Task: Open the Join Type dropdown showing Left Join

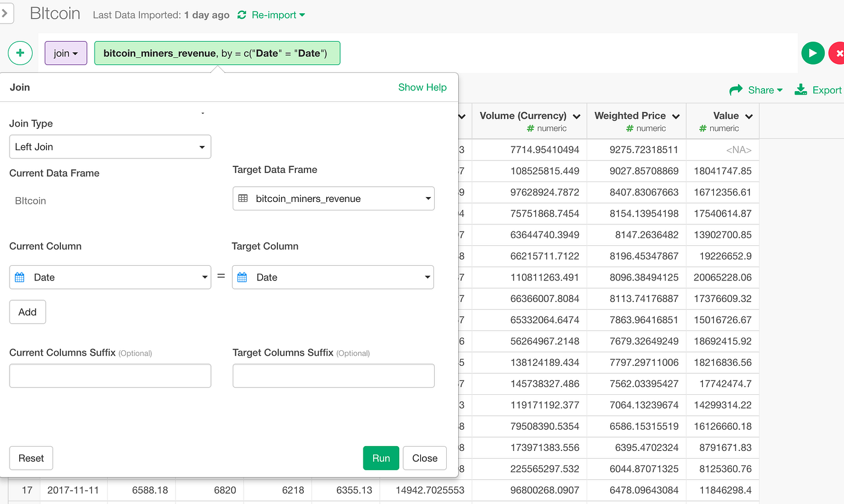Action: (x=110, y=146)
